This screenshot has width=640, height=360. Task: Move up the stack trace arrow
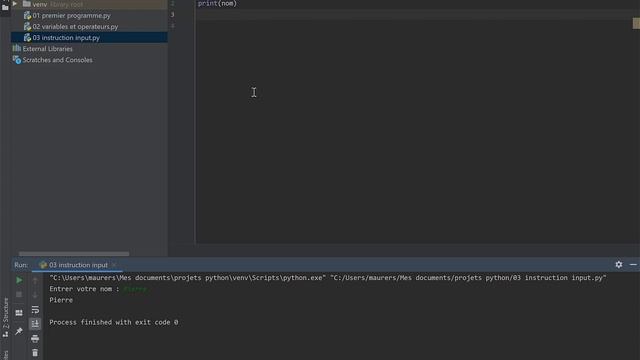click(x=35, y=280)
